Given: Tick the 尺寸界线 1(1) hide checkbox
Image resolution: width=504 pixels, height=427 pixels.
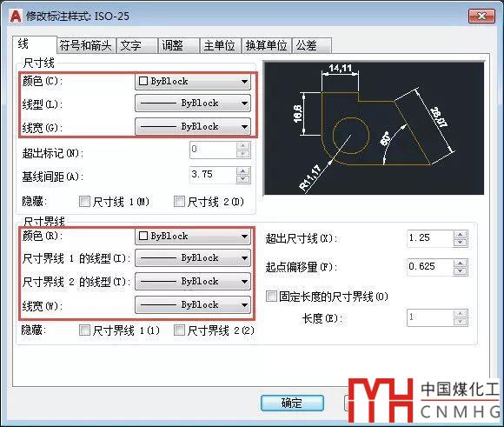Looking at the screenshot, I should [x=84, y=330].
